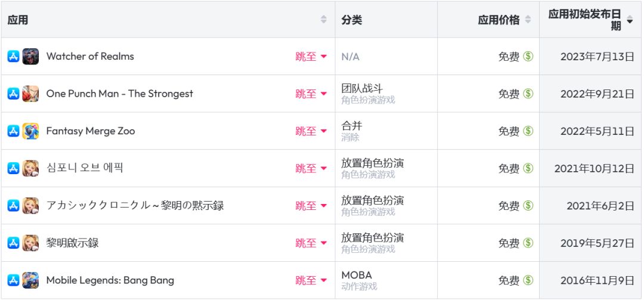This screenshot has width=644, height=300.
Task: Click the App Store icon beside アカシッククロニクル
Action: 13,206
